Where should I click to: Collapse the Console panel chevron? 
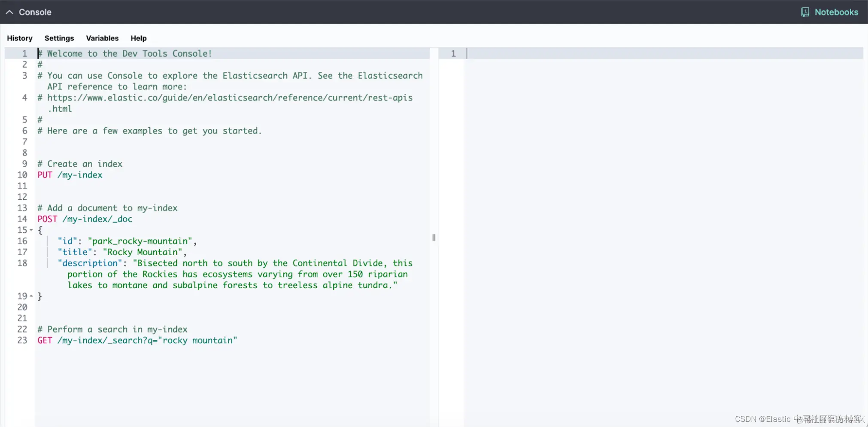(x=9, y=12)
